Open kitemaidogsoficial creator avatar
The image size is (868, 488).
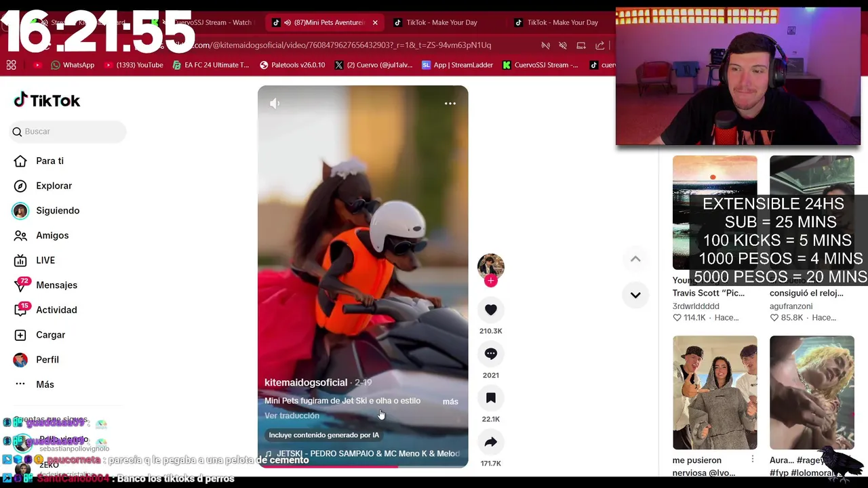(x=491, y=267)
